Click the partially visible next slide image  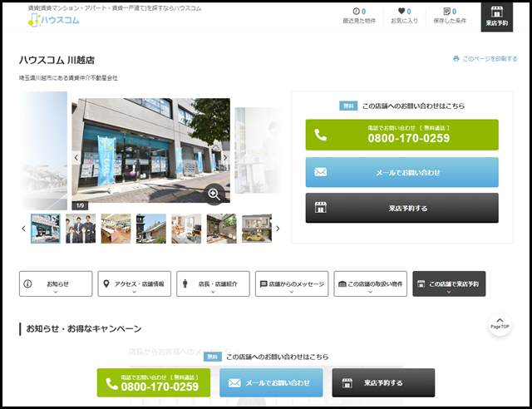tap(258, 150)
